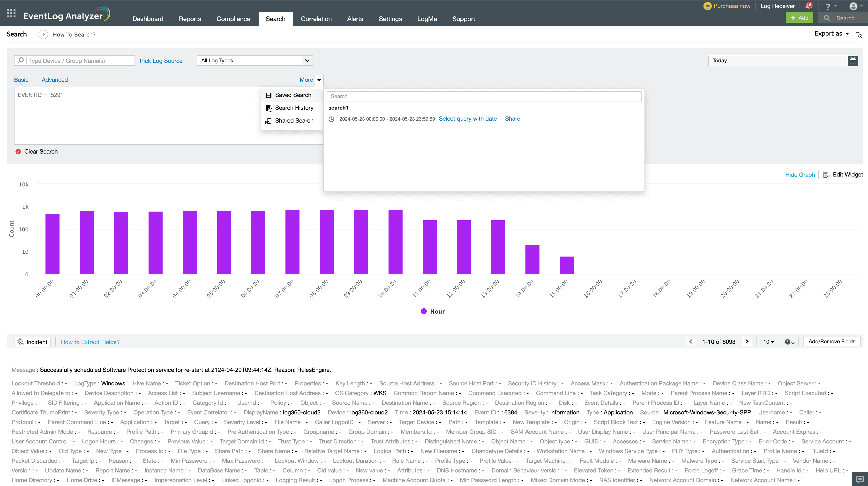Hide the graph using Hide Graph
This screenshot has height=486, width=868.
click(800, 175)
